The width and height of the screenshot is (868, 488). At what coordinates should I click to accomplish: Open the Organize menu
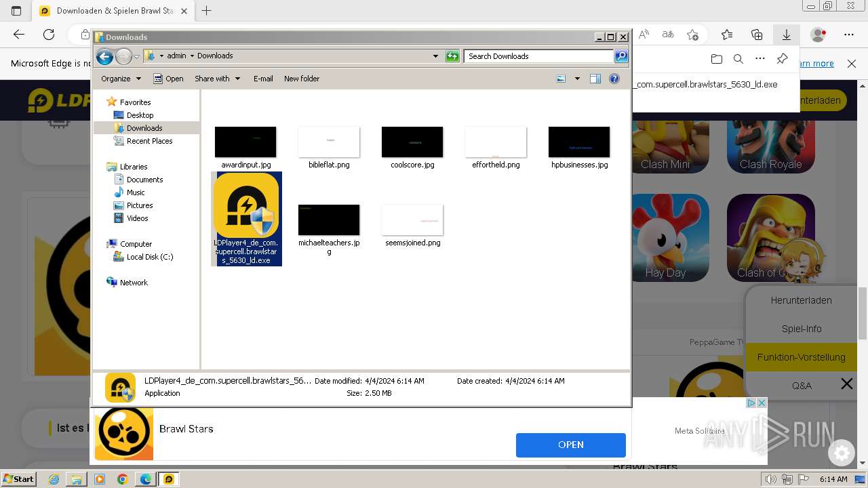click(x=121, y=79)
